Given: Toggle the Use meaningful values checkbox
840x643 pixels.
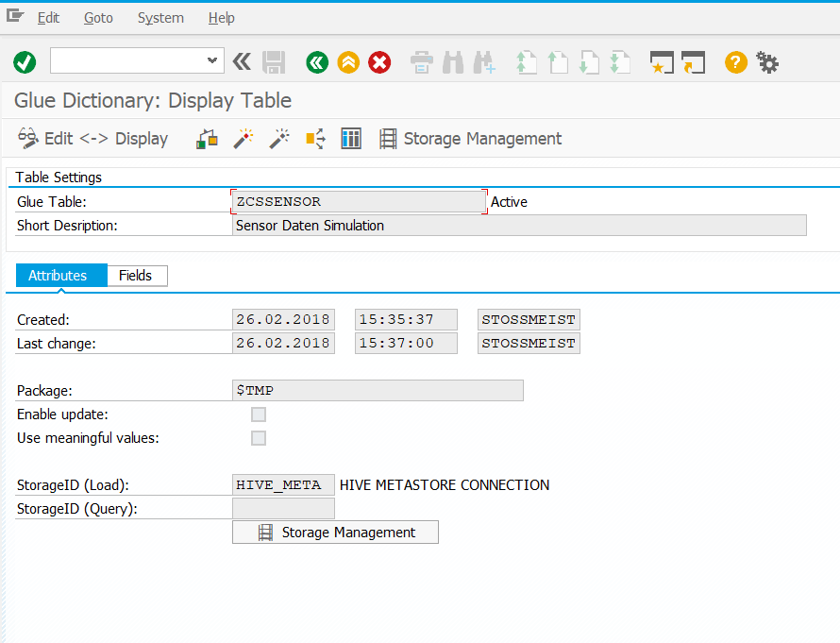Looking at the screenshot, I should (x=259, y=438).
